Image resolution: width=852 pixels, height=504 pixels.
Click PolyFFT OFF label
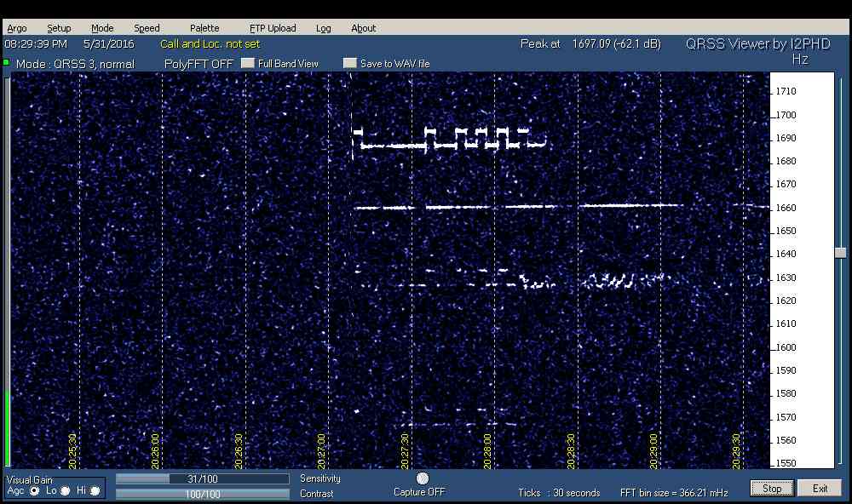click(199, 64)
